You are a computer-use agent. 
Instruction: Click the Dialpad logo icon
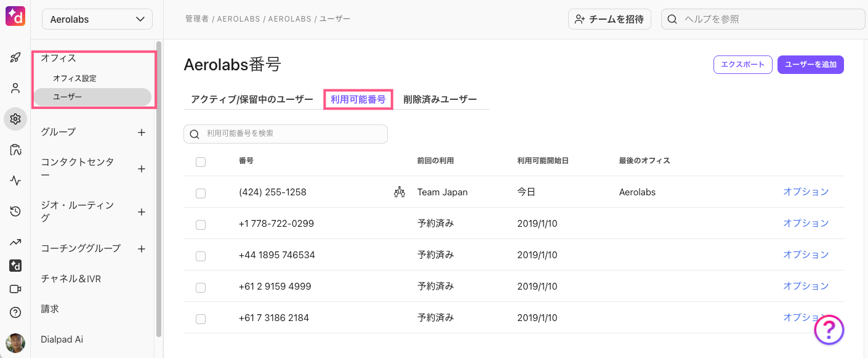15,15
